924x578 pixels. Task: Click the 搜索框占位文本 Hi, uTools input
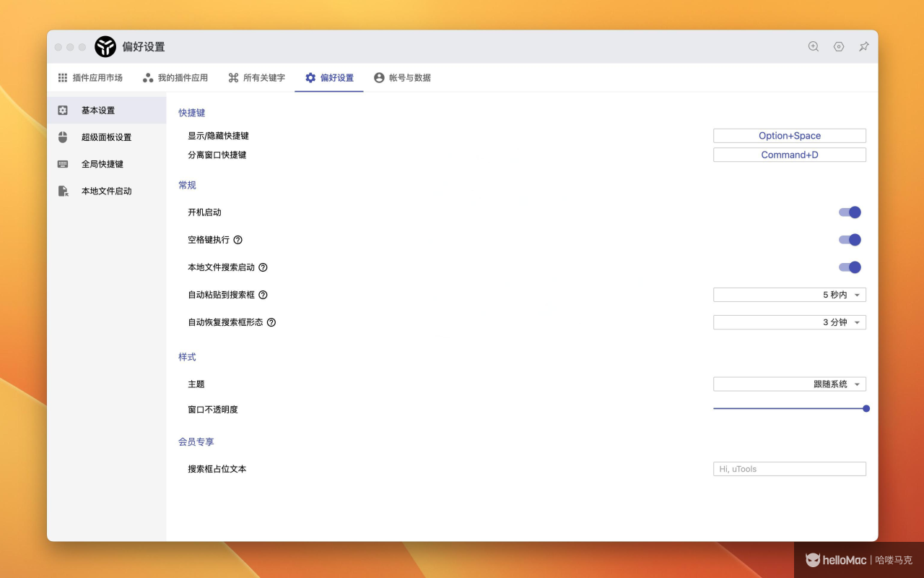coord(790,469)
